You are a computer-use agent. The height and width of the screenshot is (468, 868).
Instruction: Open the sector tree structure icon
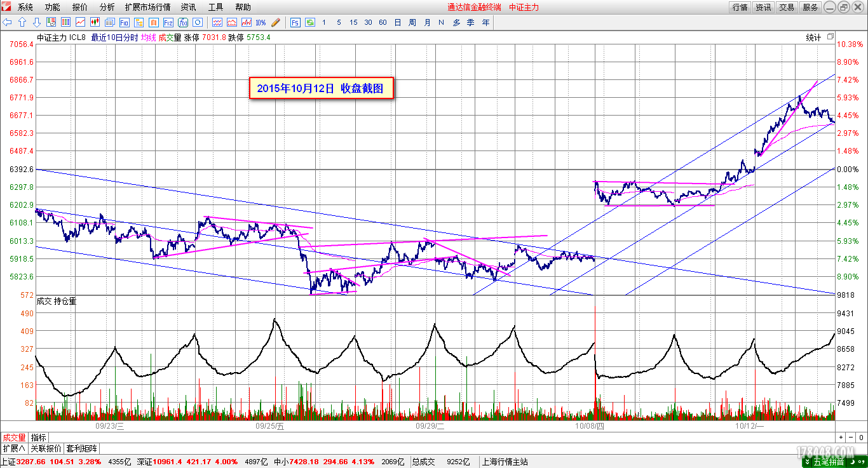pos(139,22)
